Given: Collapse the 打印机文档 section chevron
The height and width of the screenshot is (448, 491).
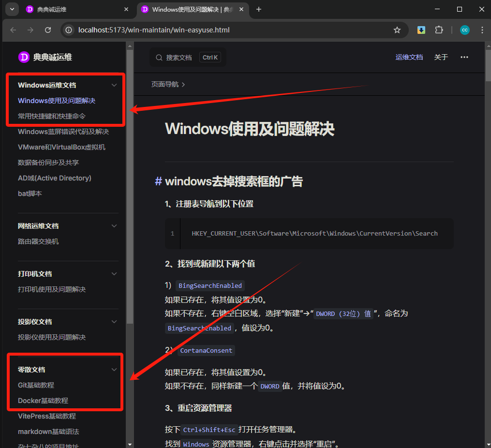Looking at the screenshot, I should click(x=114, y=274).
